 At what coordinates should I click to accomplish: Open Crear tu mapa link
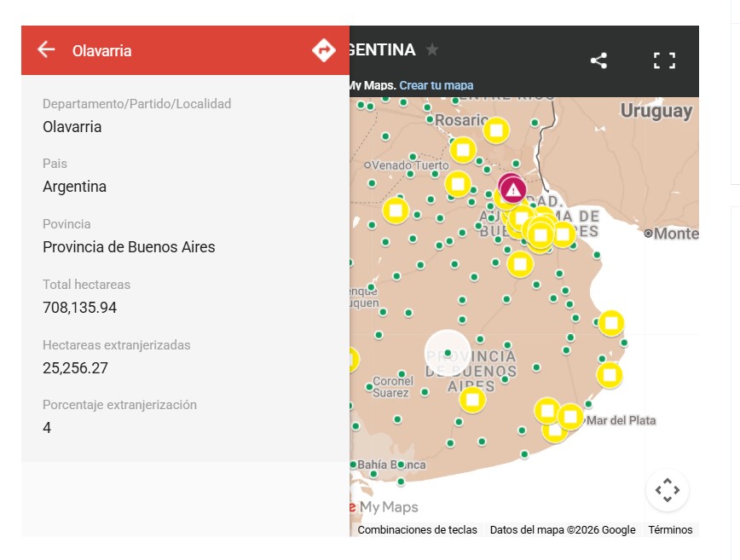436,85
